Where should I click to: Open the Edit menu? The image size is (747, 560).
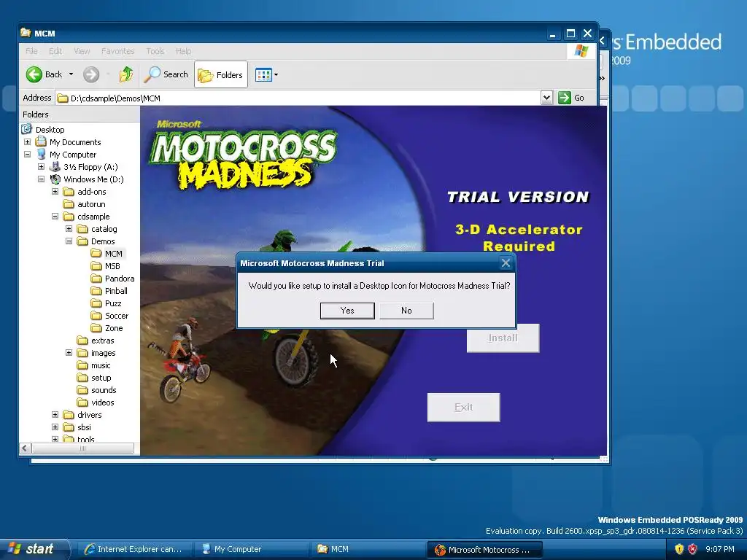tap(55, 51)
